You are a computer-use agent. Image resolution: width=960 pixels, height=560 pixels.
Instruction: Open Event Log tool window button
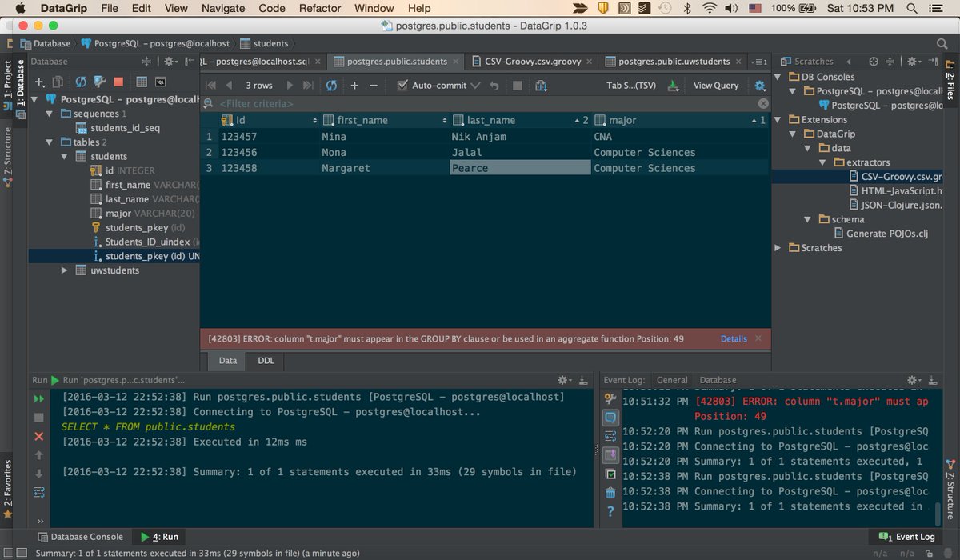(906, 537)
